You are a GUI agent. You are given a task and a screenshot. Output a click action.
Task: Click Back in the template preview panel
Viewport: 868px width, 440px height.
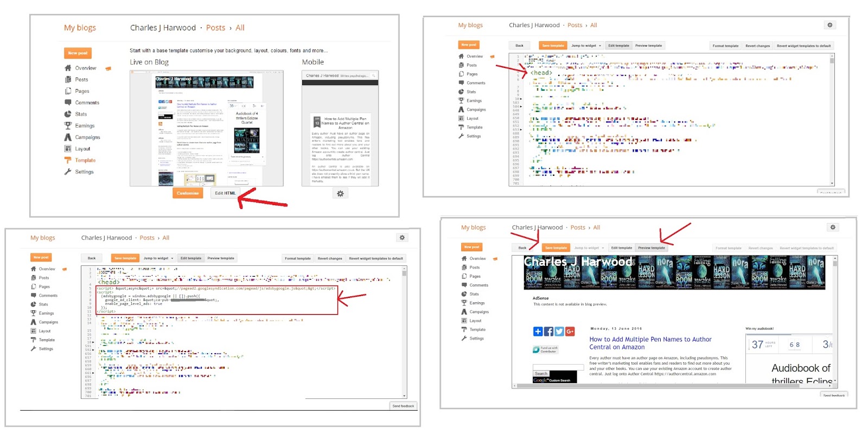(522, 248)
